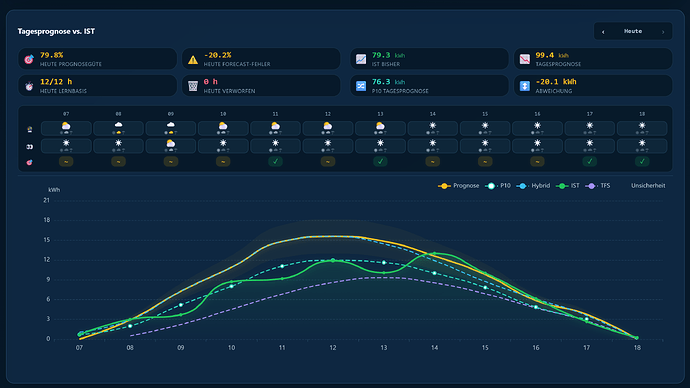Go to the next day with right chevron
This screenshot has width=690, height=388.
663,32
